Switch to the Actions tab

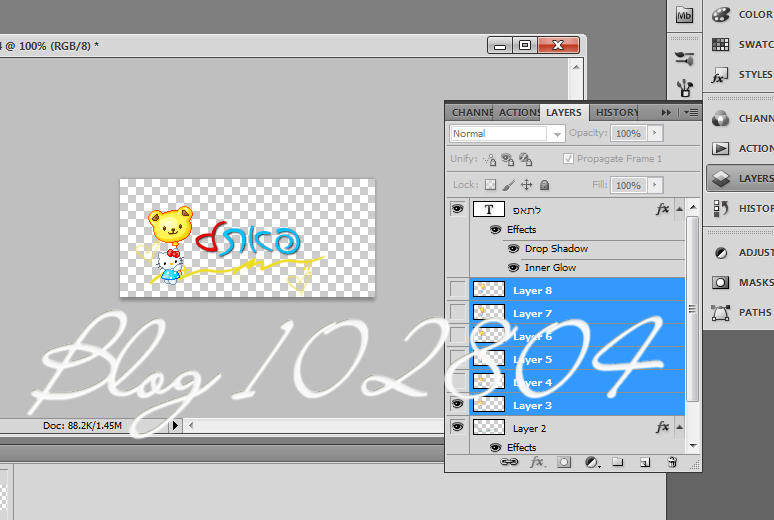[x=518, y=113]
